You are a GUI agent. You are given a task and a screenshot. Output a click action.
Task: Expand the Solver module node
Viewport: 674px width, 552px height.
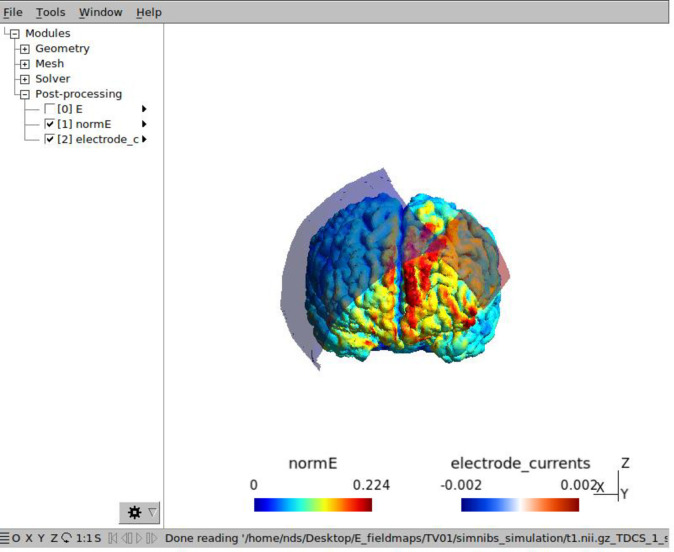tap(25, 79)
